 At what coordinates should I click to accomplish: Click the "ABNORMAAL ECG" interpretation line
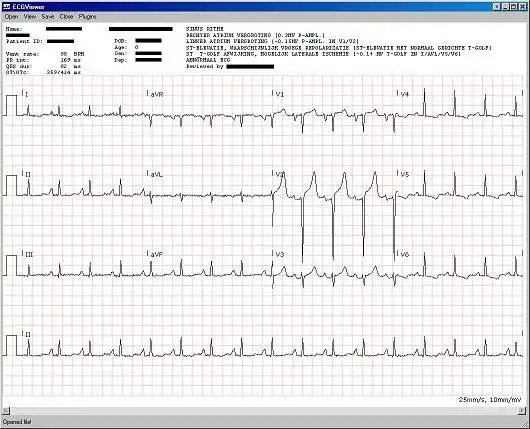(208, 60)
